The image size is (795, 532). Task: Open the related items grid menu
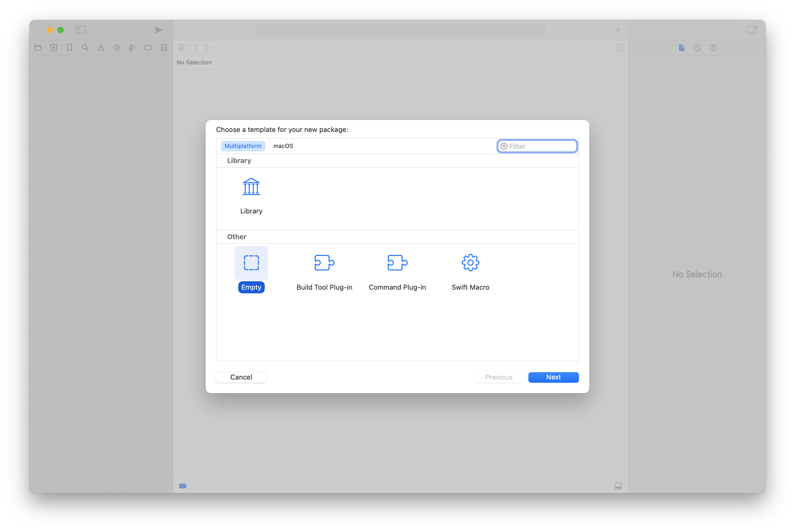(x=181, y=48)
